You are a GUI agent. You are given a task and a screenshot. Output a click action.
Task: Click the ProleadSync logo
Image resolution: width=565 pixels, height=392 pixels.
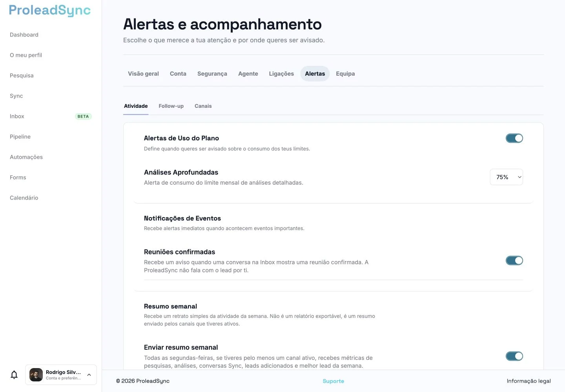[x=50, y=10]
